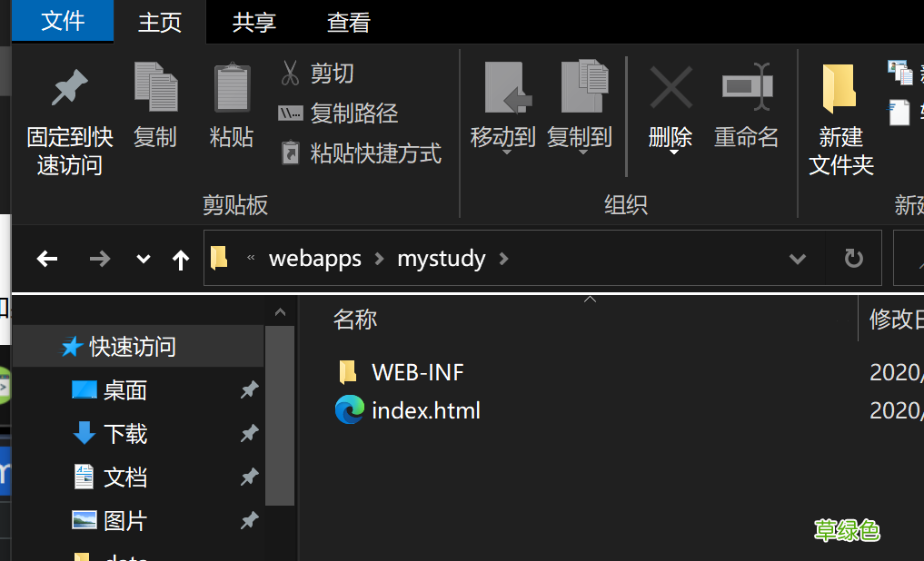Open the 文件 (File) menu
Image resolution: width=924 pixels, height=561 pixels.
62,20
